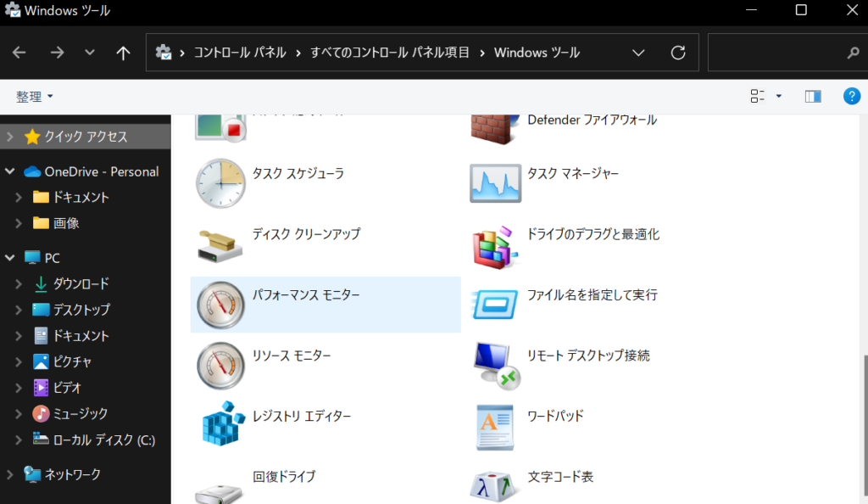Open the Defender ファイアウォール brick wall icon

[494, 130]
